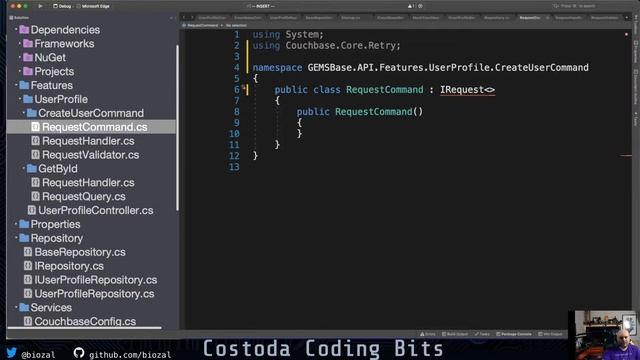The image size is (640, 360).
Task: Run the project with the play button
Action: tap(40, 6)
